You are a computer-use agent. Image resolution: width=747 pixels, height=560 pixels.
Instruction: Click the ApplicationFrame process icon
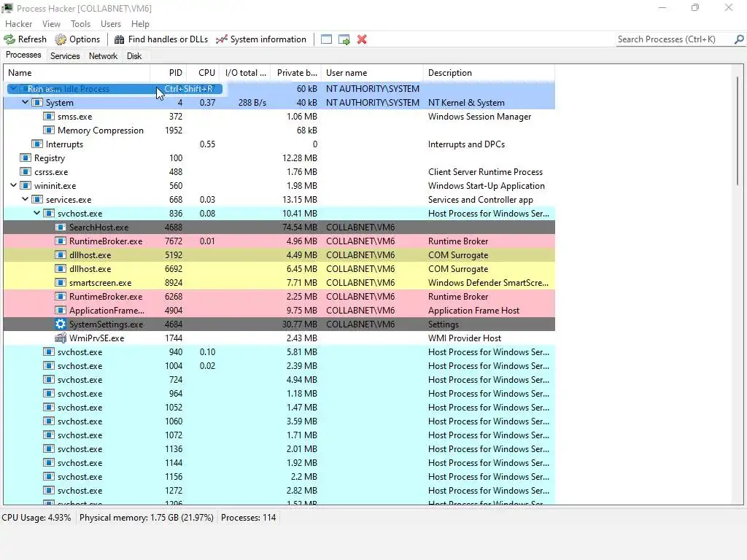coord(60,310)
